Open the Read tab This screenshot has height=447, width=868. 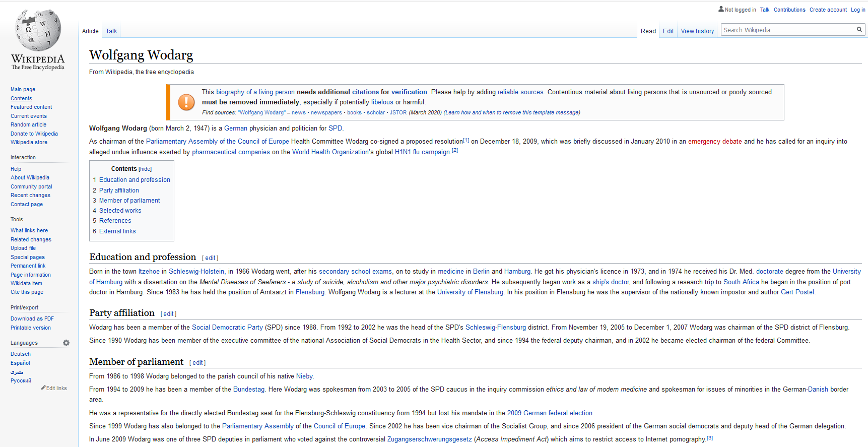pos(648,31)
